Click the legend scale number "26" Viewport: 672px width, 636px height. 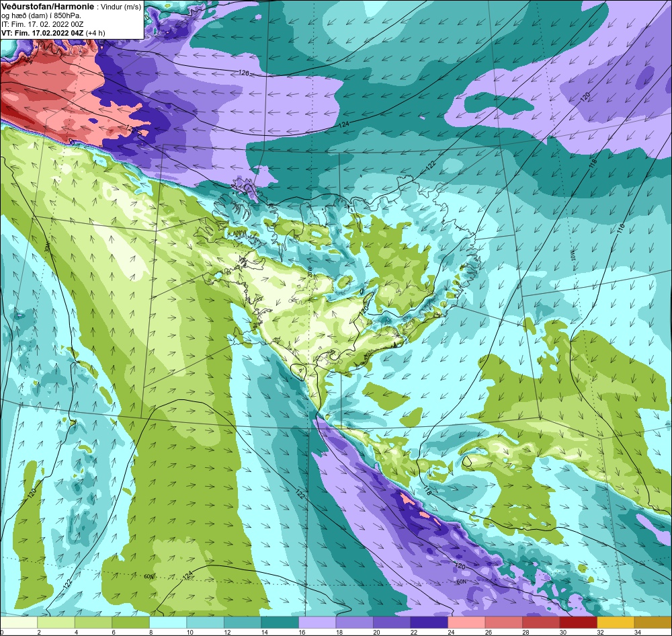pyautogui.click(x=489, y=632)
